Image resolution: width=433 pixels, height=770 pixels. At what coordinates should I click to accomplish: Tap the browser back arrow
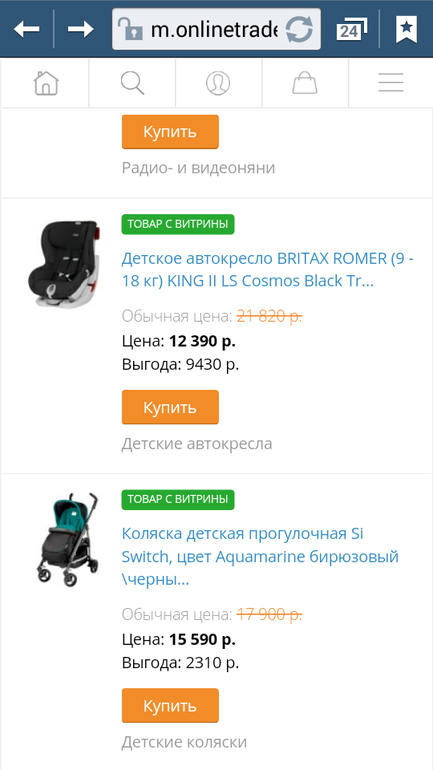(x=27, y=29)
